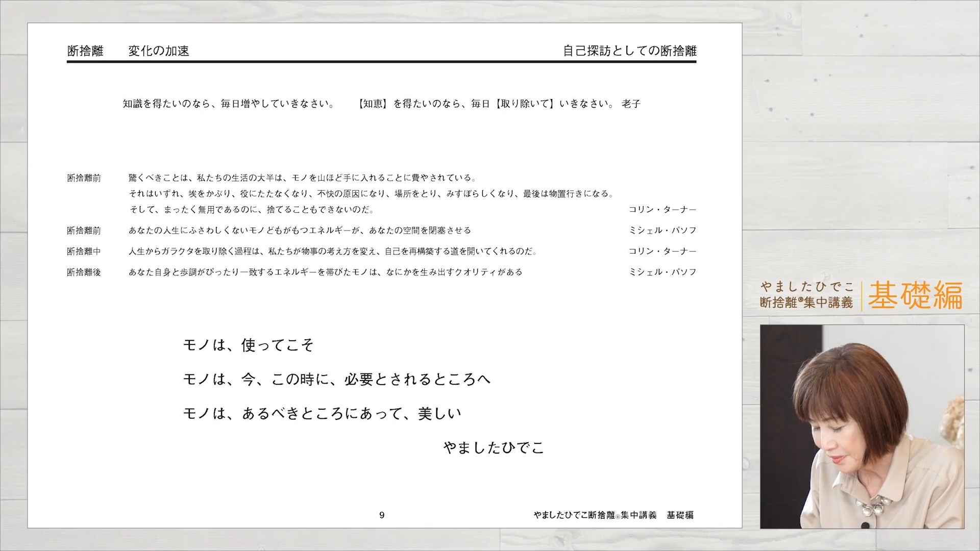
Task: Click the 老子 quote about knowledge
Action: click(x=380, y=104)
